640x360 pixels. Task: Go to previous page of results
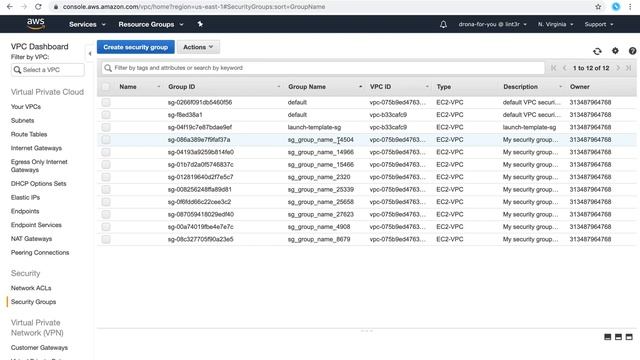point(564,68)
